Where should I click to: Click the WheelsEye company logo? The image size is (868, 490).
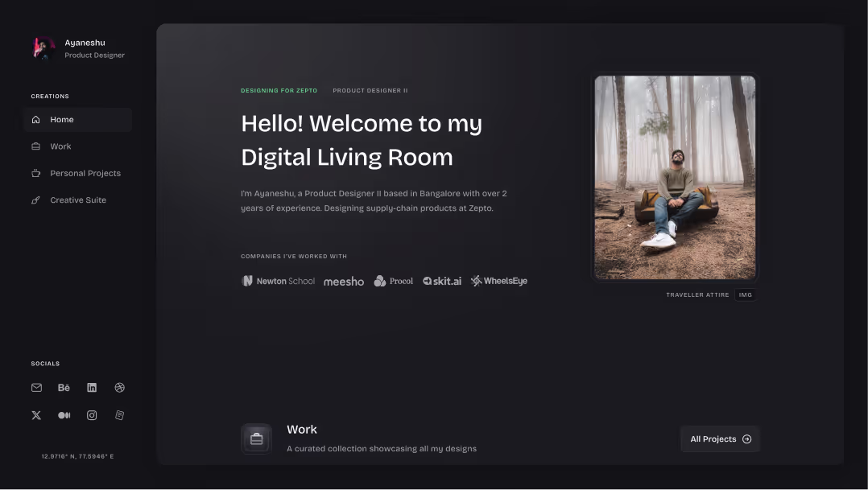coord(499,281)
